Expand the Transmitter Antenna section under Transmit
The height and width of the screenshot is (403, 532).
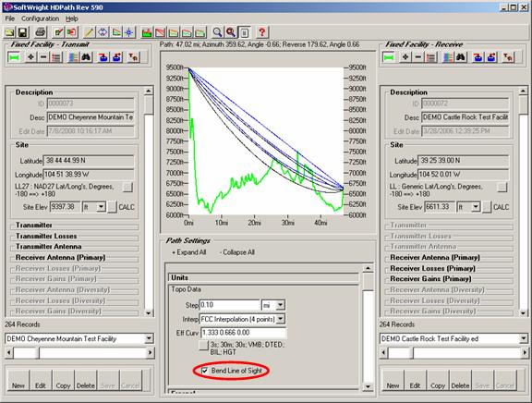point(49,247)
